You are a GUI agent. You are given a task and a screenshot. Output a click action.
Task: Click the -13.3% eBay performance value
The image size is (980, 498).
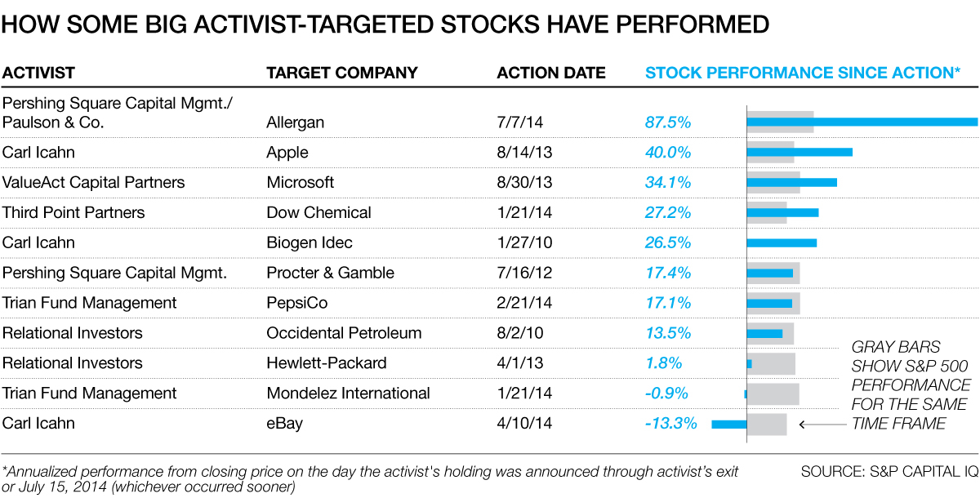[670, 424]
